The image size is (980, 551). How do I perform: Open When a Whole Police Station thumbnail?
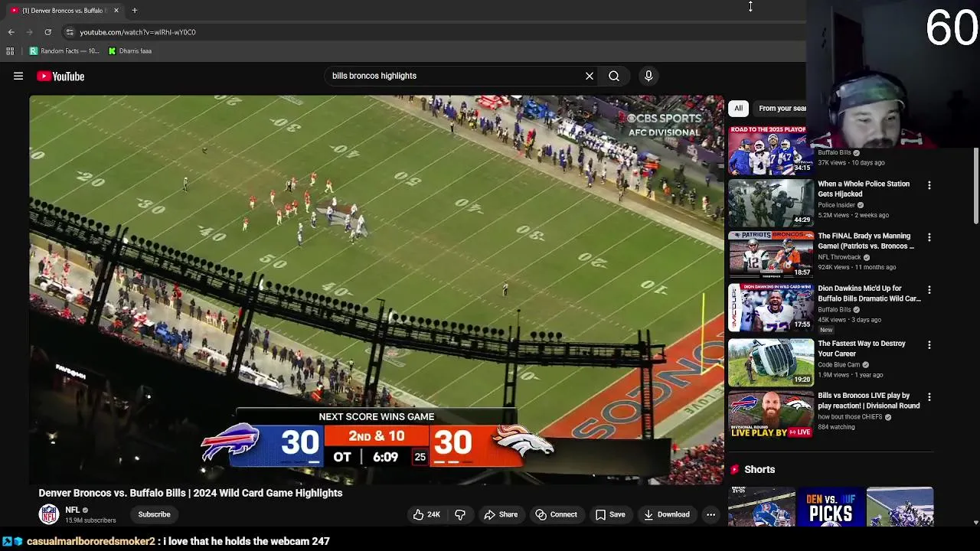coord(771,202)
